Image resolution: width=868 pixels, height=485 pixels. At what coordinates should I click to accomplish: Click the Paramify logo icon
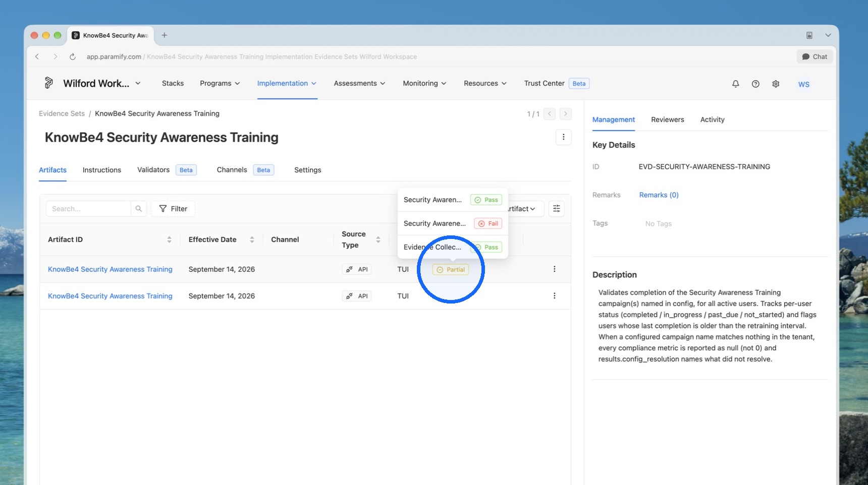(x=48, y=83)
